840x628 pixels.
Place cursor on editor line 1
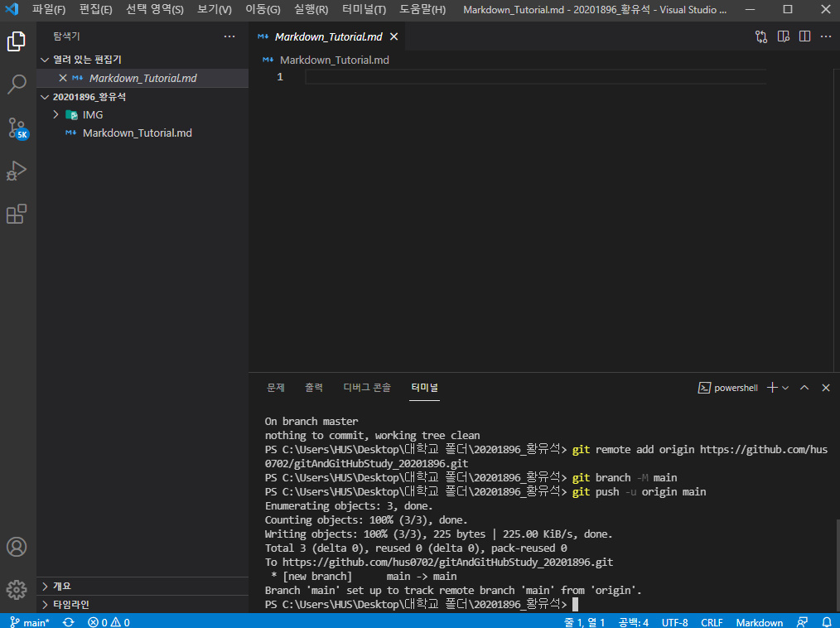pyautogui.click(x=536, y=77)
